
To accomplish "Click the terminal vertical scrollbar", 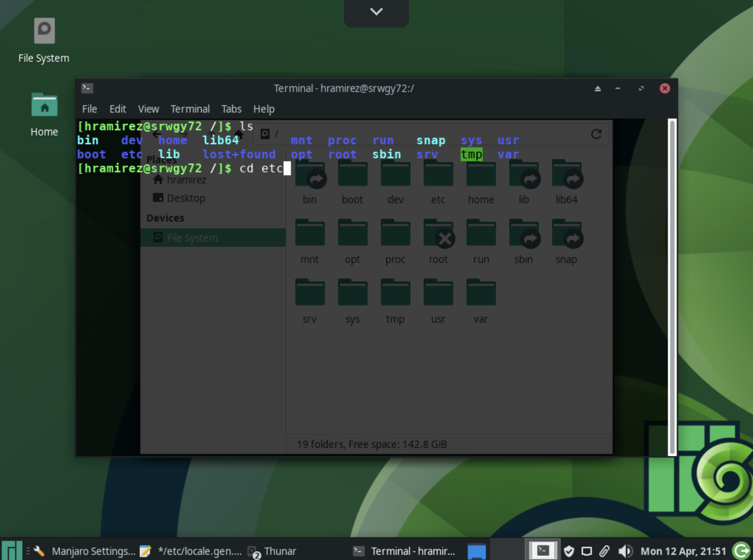I will pyautogui.click(x=672, y=287).
